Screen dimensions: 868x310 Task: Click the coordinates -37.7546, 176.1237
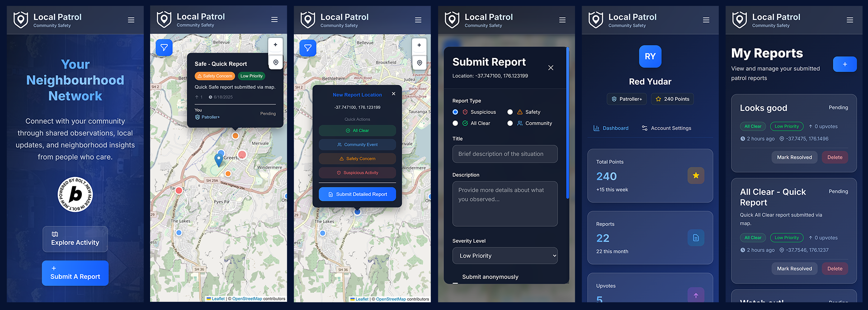click(x=807, y=250)
